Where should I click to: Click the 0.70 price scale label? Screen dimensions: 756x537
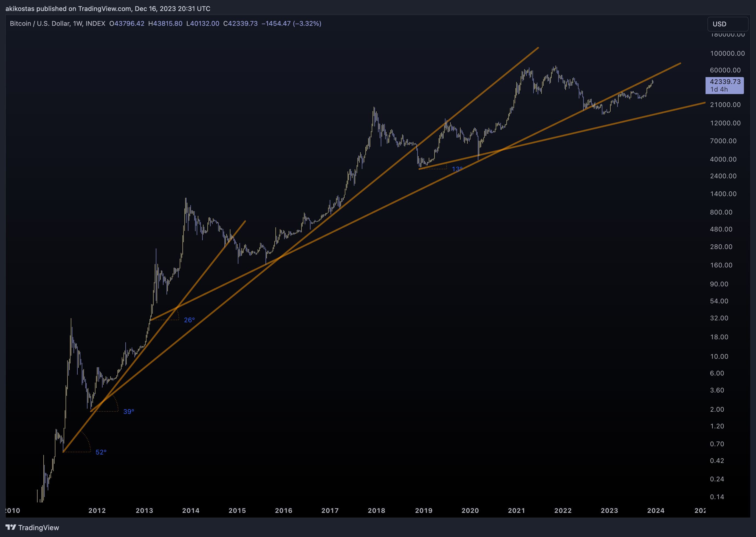717,444
